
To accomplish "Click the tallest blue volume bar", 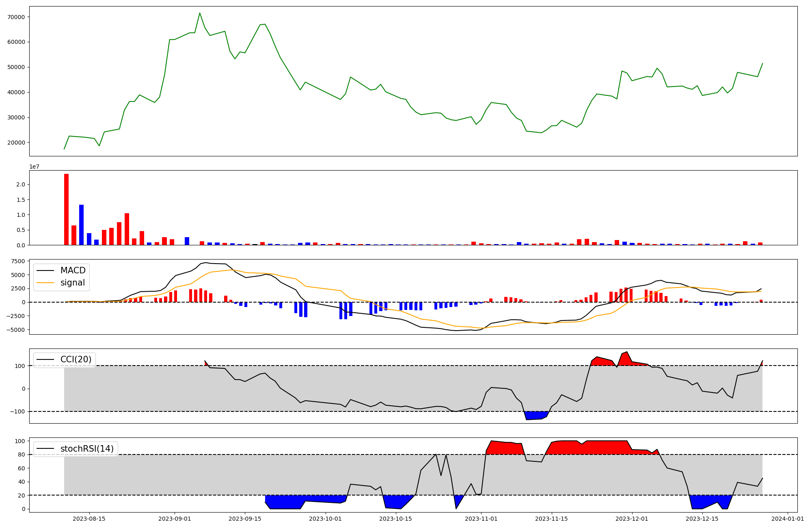I will (81, 225).
